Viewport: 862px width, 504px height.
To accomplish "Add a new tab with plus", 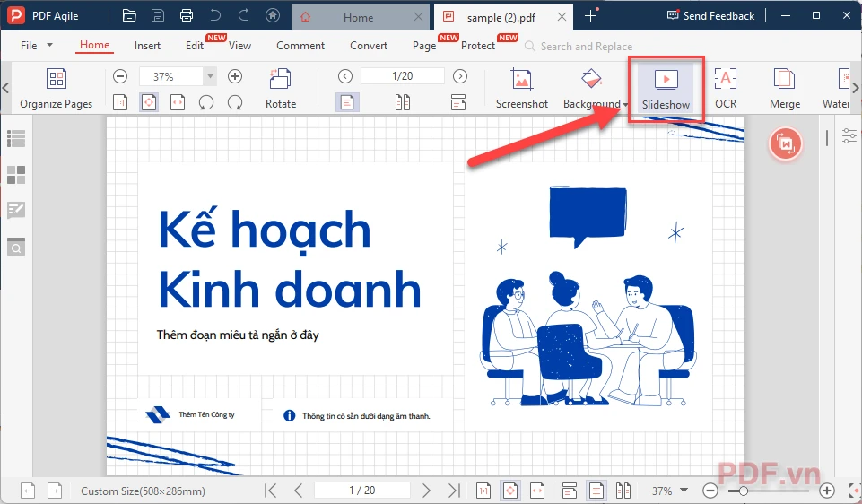I will tap(590, 16).
